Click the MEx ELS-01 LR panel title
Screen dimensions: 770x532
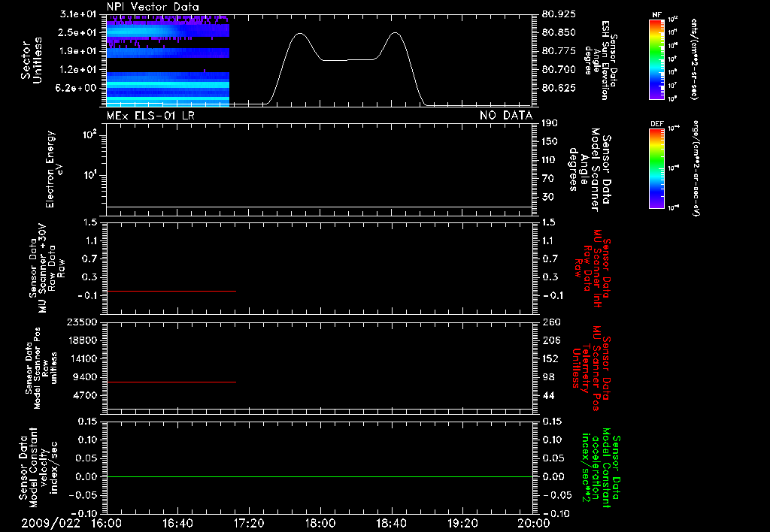point(150,116)
